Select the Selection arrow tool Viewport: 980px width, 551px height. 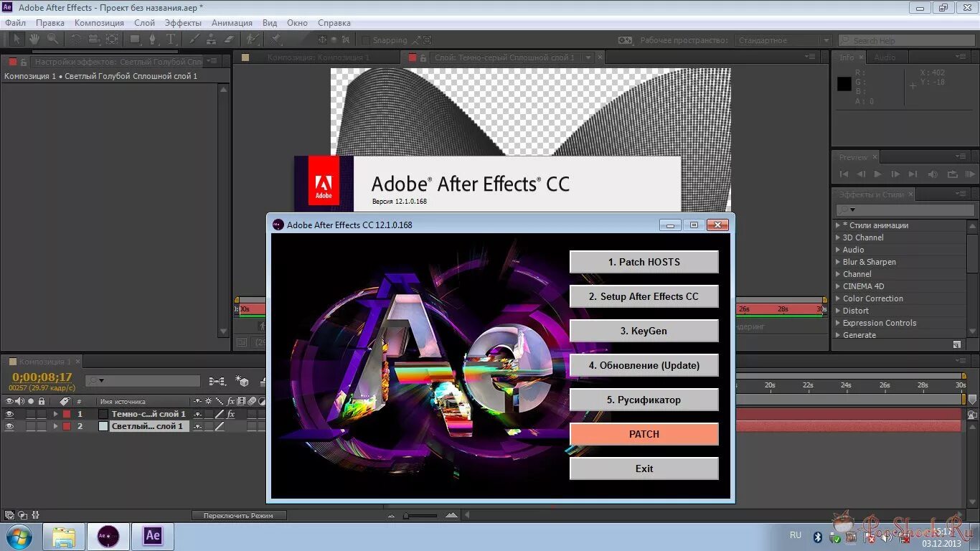coord(17,39)
